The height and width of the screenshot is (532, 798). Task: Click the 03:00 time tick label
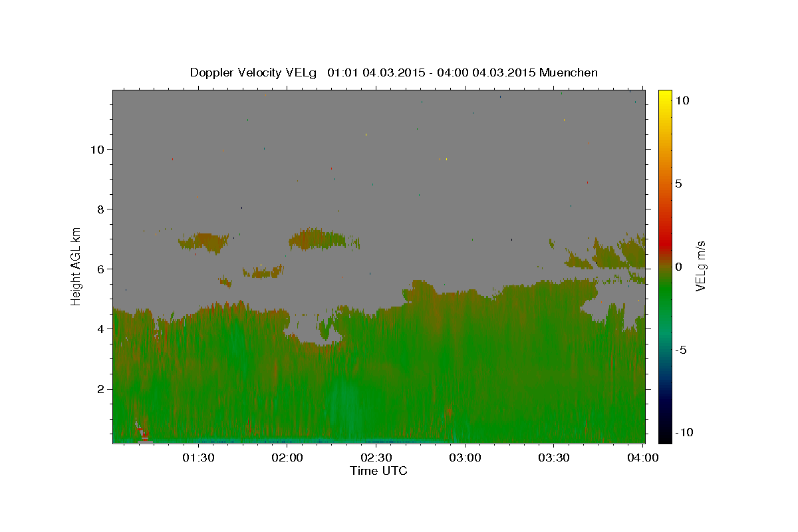[x=465, y=458]
